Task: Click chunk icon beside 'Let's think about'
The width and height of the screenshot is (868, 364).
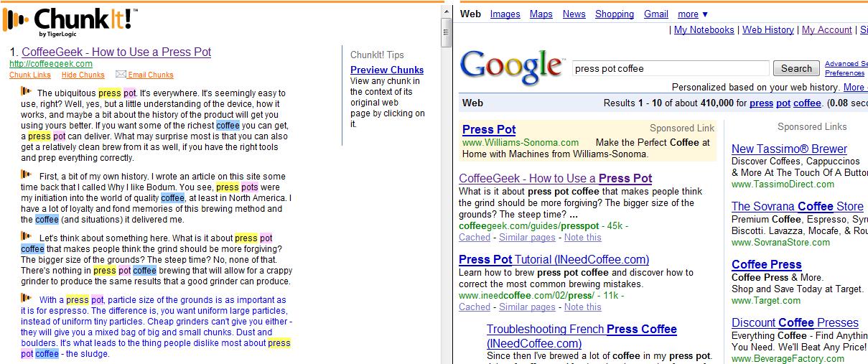Action: point(26,236)
